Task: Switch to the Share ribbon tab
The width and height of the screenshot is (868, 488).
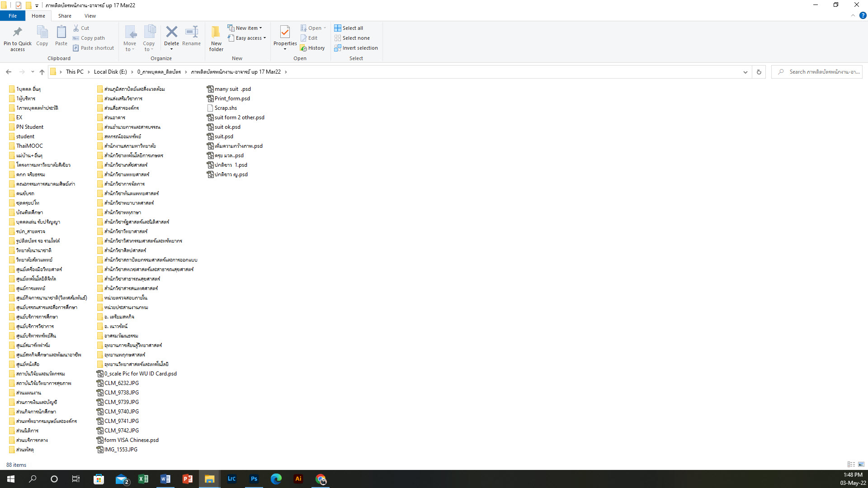Action: (65, 16)
